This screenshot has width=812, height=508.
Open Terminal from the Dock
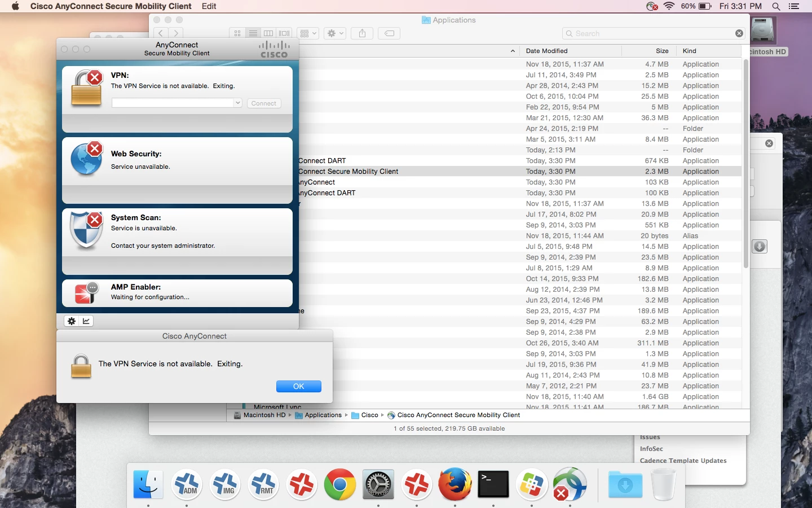click(493, 484)
